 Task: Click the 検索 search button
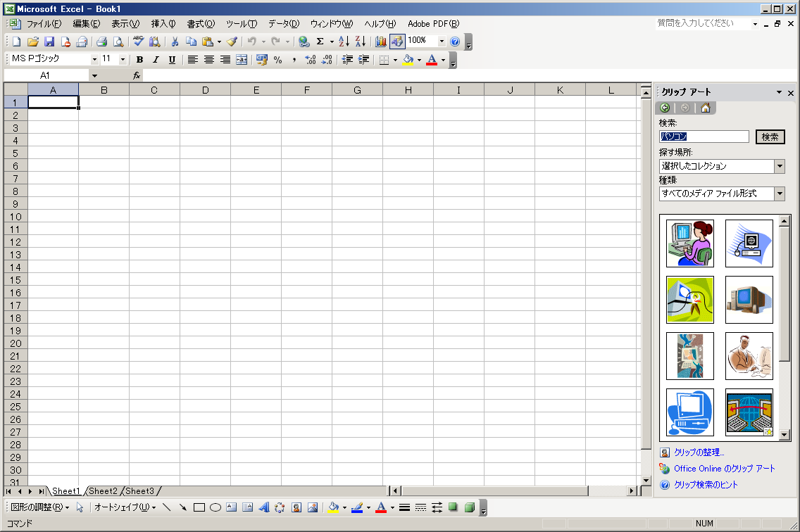coord(770,137)
